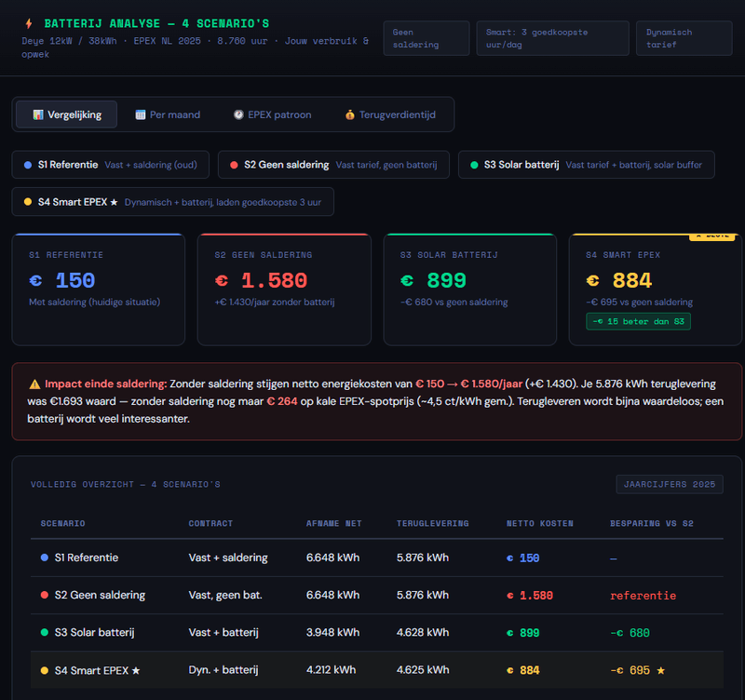Click the BATTERIJ ANALYSE title text
This screenshot has height=700, width=745.
[156, 23]
